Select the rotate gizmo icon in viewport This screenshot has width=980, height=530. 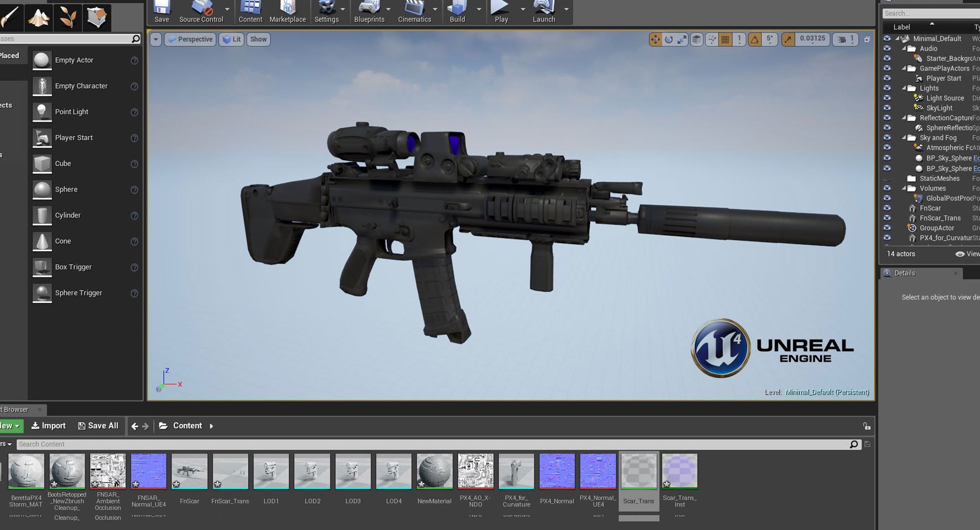tap(669, 39)
